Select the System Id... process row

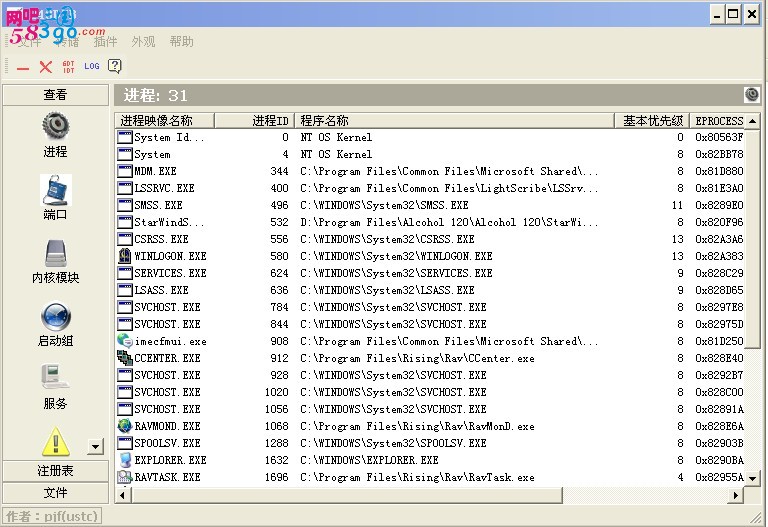[430, 137]
